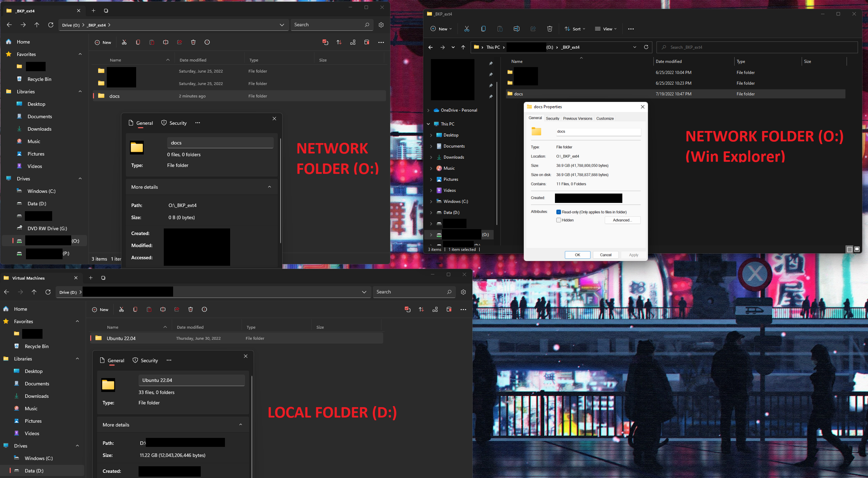Open Security tab in docs Properties dialog
Viewport: 868px width, 478px height.
tap(552, 118)
